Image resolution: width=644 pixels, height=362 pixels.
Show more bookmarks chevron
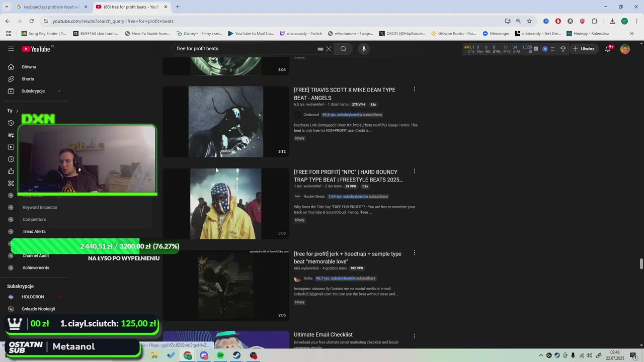pos(632,34)
